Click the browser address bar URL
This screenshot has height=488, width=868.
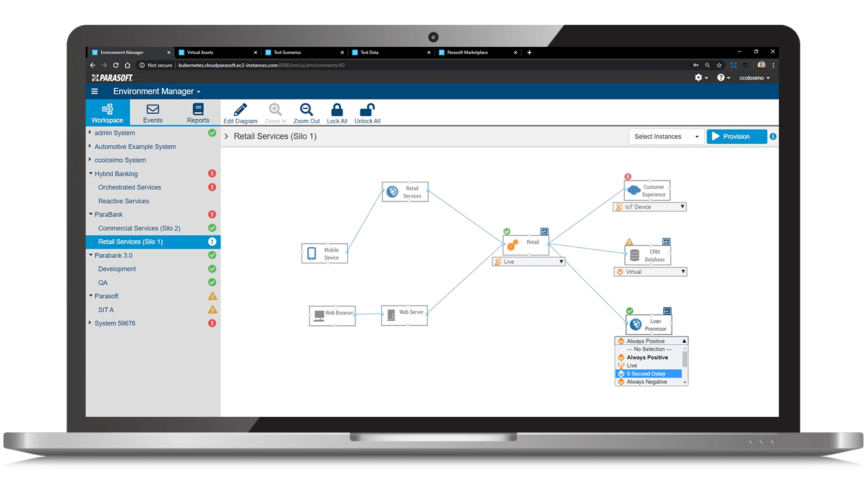tap(262, 65)
